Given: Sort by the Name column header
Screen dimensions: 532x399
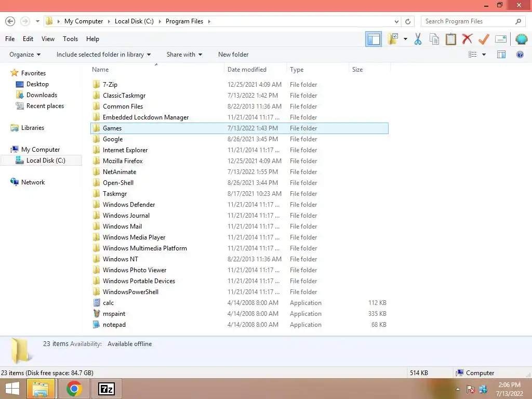Looking at the screenshot, I should 157,70.
